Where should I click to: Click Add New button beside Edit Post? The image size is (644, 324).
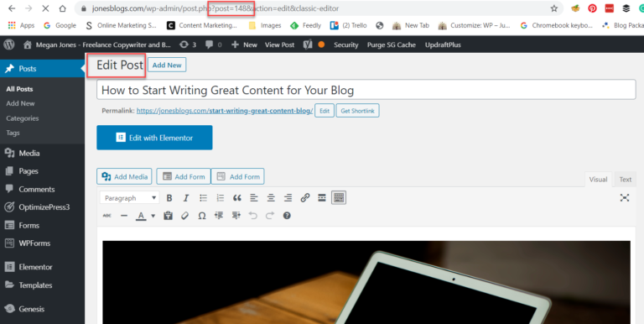pyautogui.click(x=167, y=65)
